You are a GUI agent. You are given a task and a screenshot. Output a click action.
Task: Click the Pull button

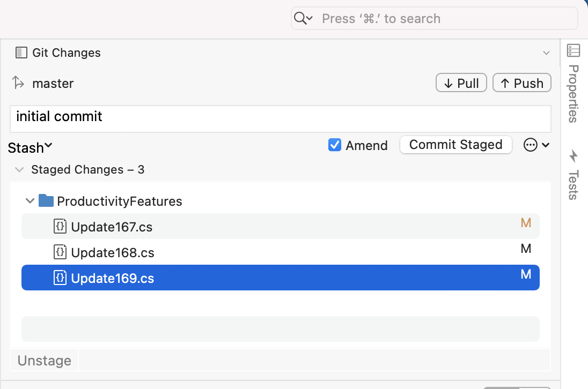point(461,83)
